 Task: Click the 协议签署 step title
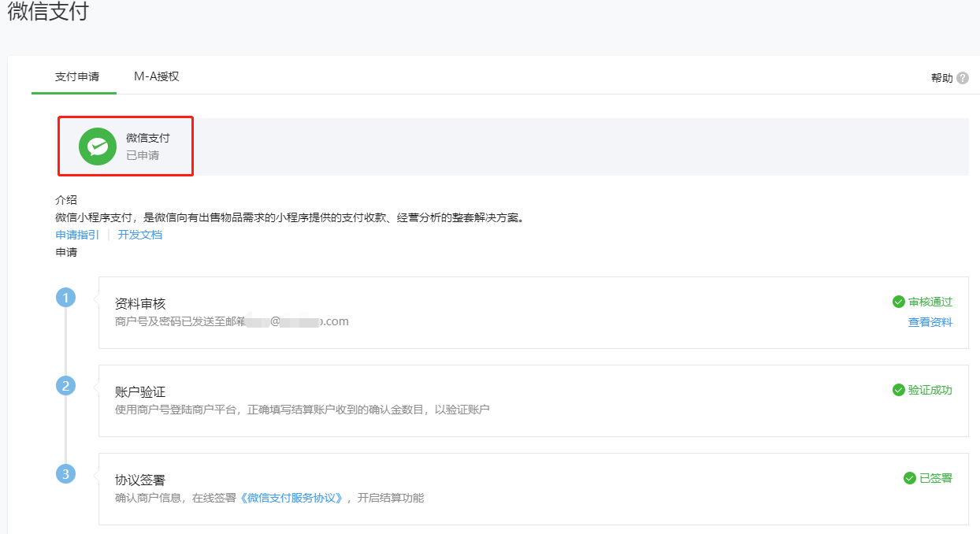click(x=140, y=480)
